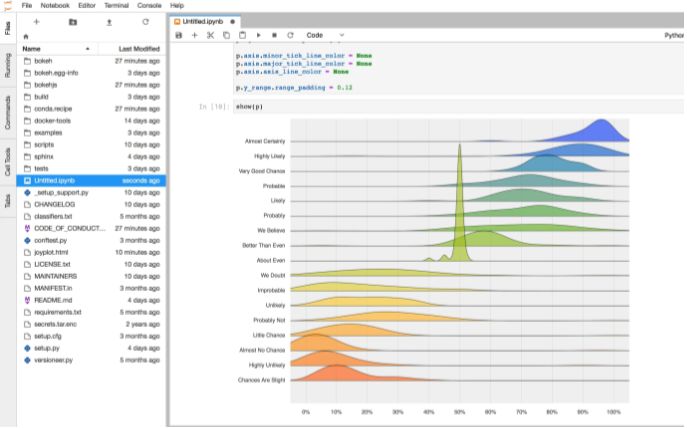
Task: Open the sphinx folder
Action: point(91,156)
